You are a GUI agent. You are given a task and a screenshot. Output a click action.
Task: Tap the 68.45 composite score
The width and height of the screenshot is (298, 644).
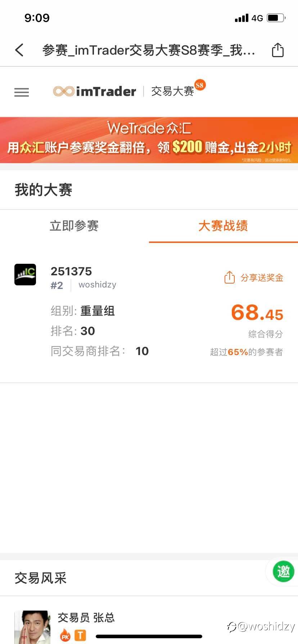click(x=257, y=312)
